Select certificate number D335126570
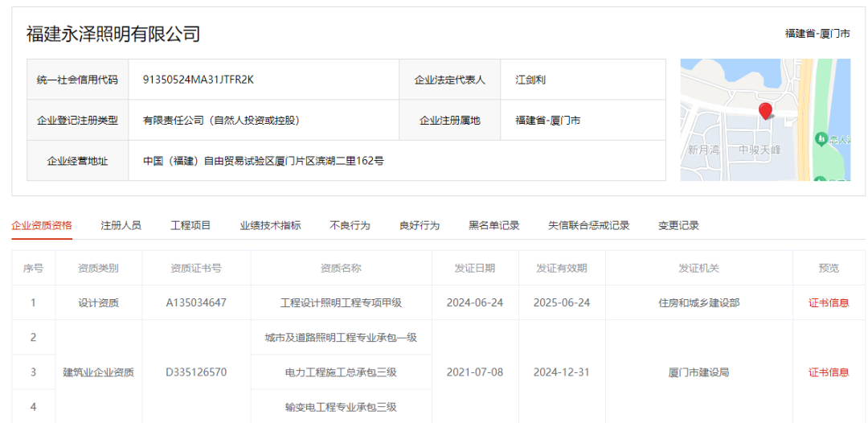The width and height of the screenshot is (868, 423). pos(196,372)
